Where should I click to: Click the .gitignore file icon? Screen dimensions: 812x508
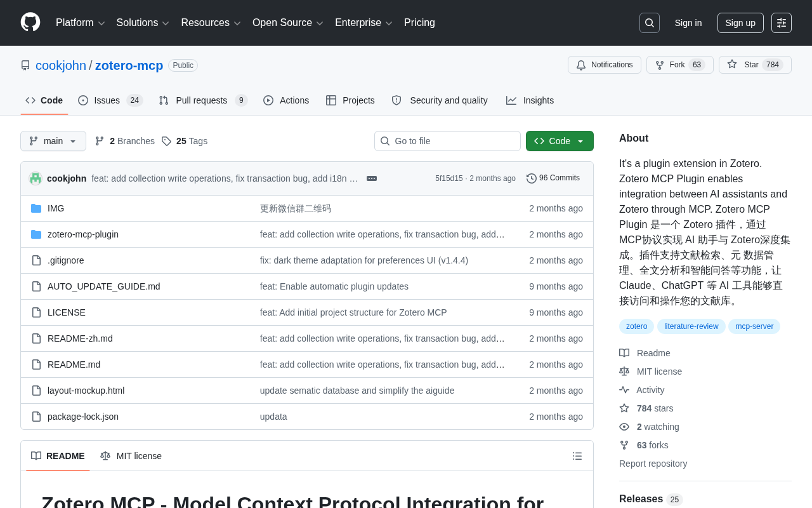coord(36,260)
